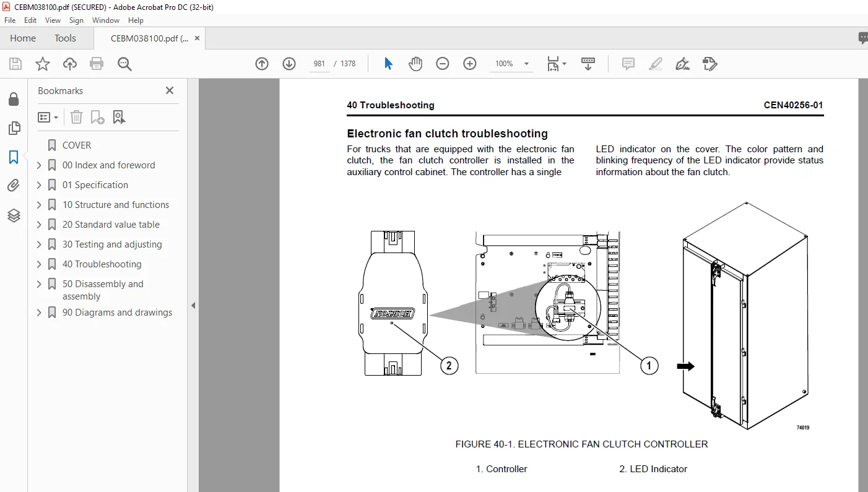This screenshot has width=868, height=492.
Task: Click the page number input field
Action: (319, 64)
